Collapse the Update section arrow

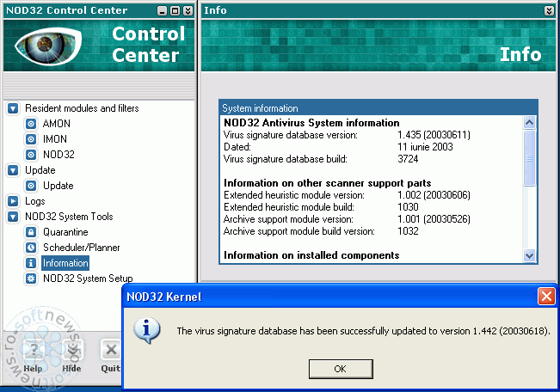click(13, 170)
